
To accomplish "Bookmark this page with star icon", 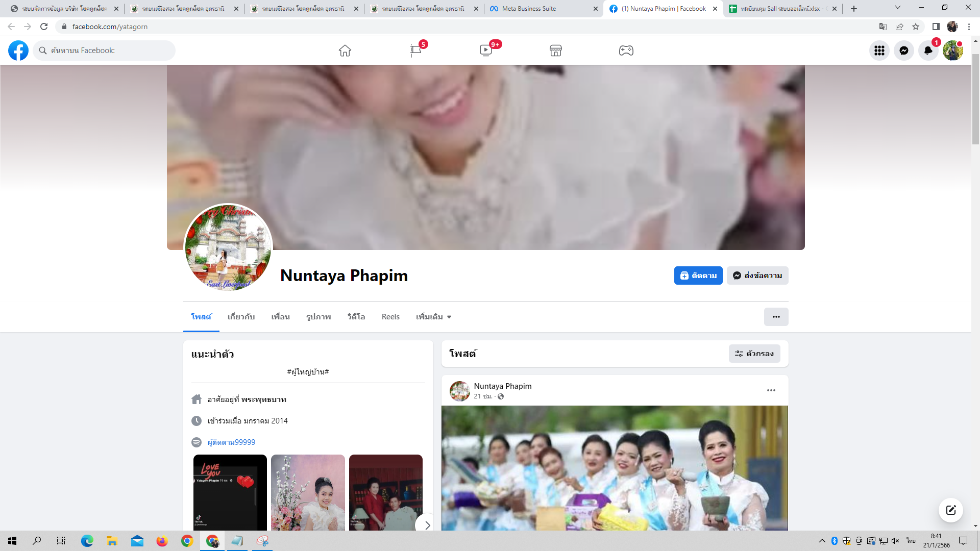I will click(x=916, y=27).
